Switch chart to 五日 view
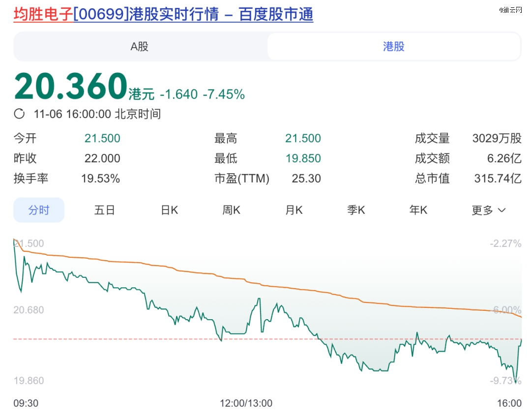Viewport: 531px width, 420px height. click(x=104, y=210)
